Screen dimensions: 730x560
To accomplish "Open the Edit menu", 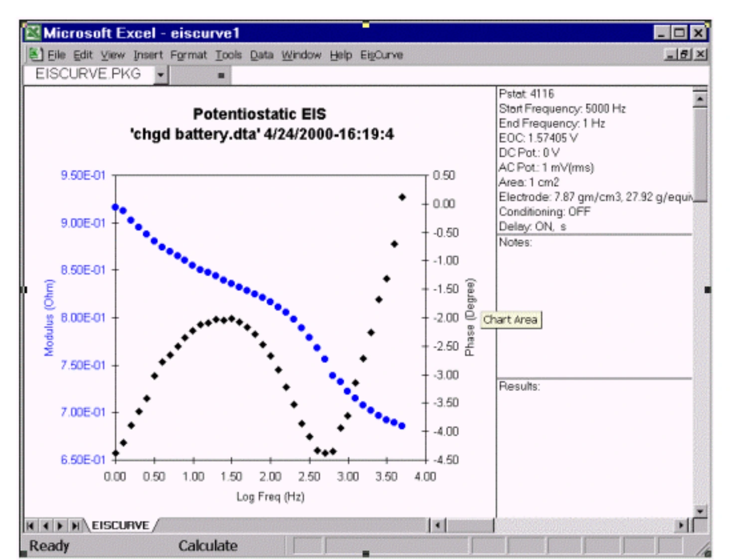I will tap(83, 55).
